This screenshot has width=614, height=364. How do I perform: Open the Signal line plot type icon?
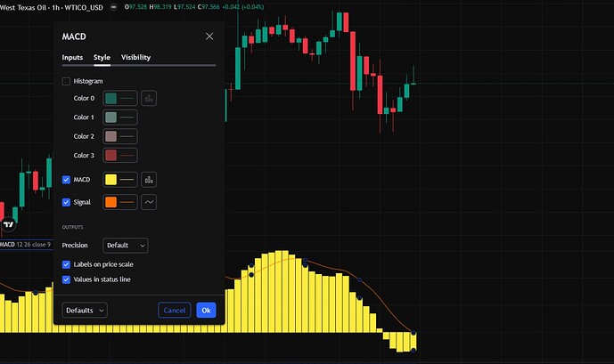tap(149, 202)
